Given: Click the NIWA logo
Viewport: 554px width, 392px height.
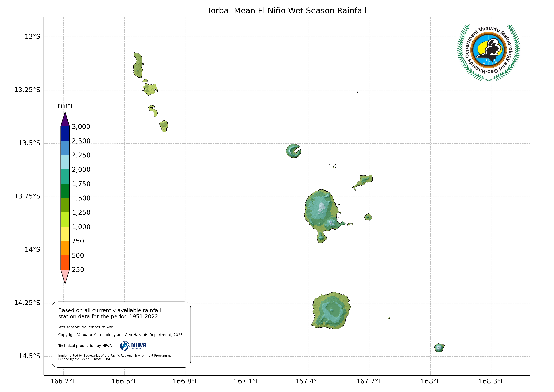Looking at the screenshot, I should [x=133, y=346].
